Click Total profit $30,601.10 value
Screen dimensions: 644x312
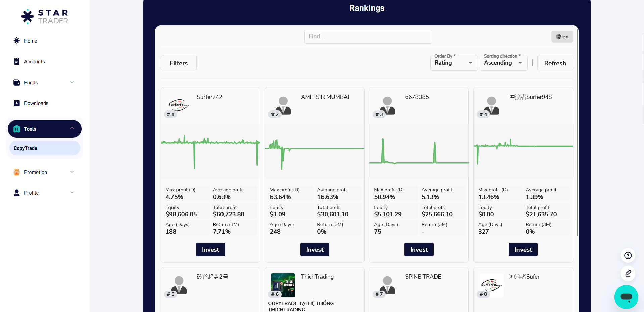333,214
